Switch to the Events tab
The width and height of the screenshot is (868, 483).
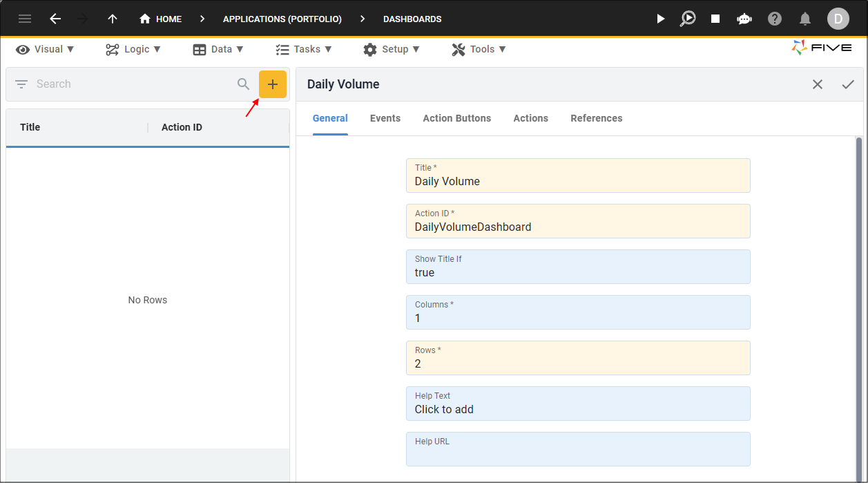pos(385,118)
